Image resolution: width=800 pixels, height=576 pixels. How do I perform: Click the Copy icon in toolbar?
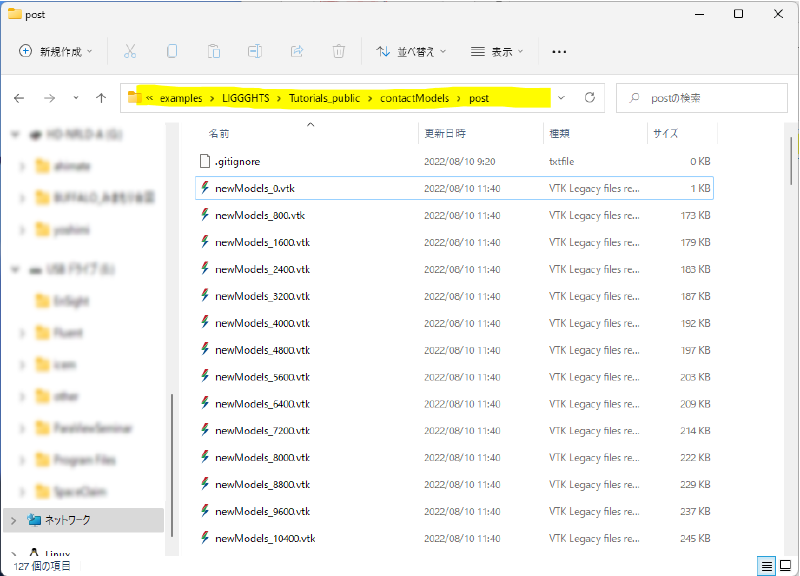click(172, 51)
